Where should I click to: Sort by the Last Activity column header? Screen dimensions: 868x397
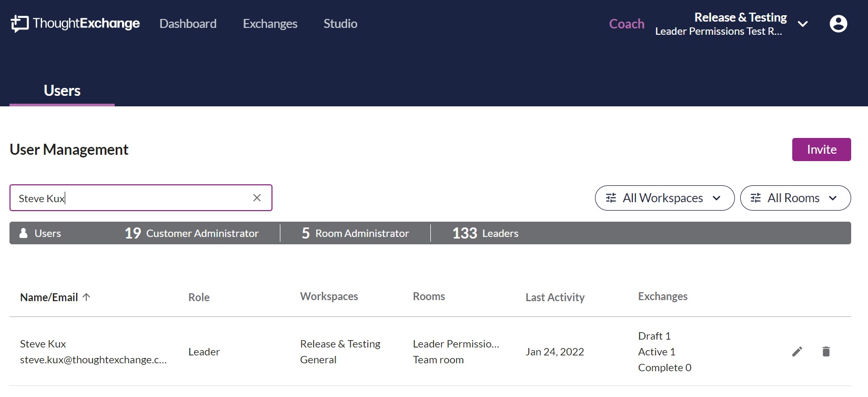[555, 297]
